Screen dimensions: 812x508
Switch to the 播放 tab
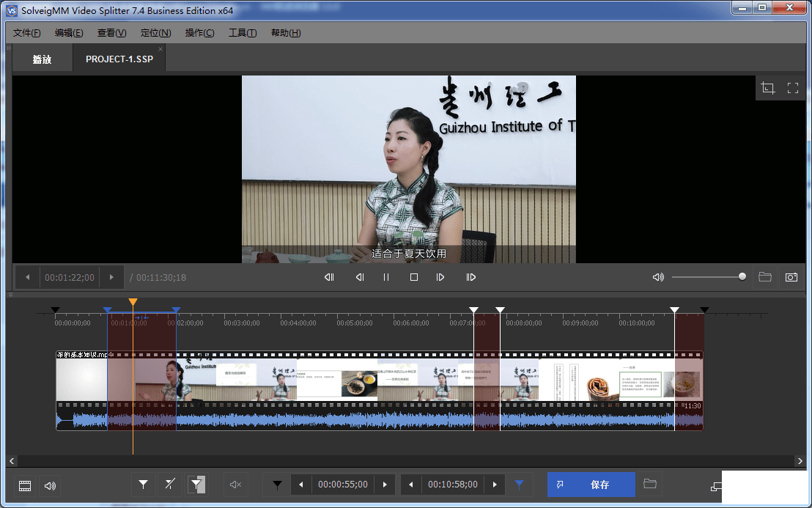coord(42,59)
